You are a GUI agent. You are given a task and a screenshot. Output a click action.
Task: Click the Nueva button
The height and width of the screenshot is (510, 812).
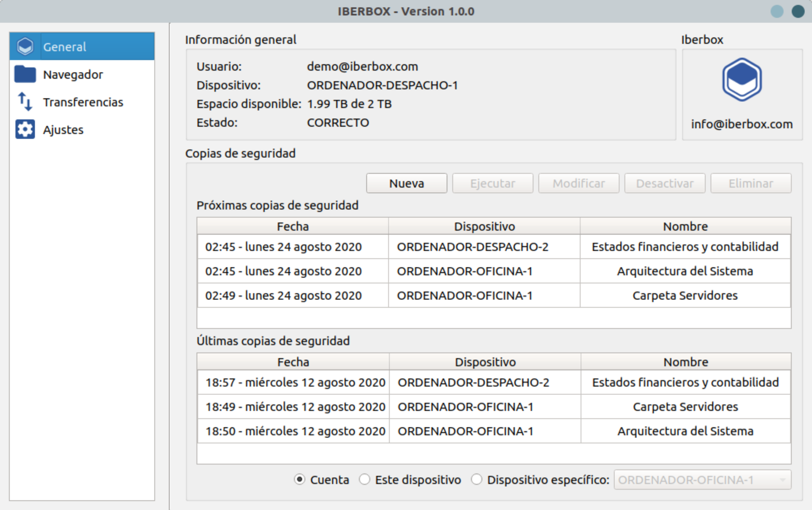pyautogui.click(x=407, y=183)
